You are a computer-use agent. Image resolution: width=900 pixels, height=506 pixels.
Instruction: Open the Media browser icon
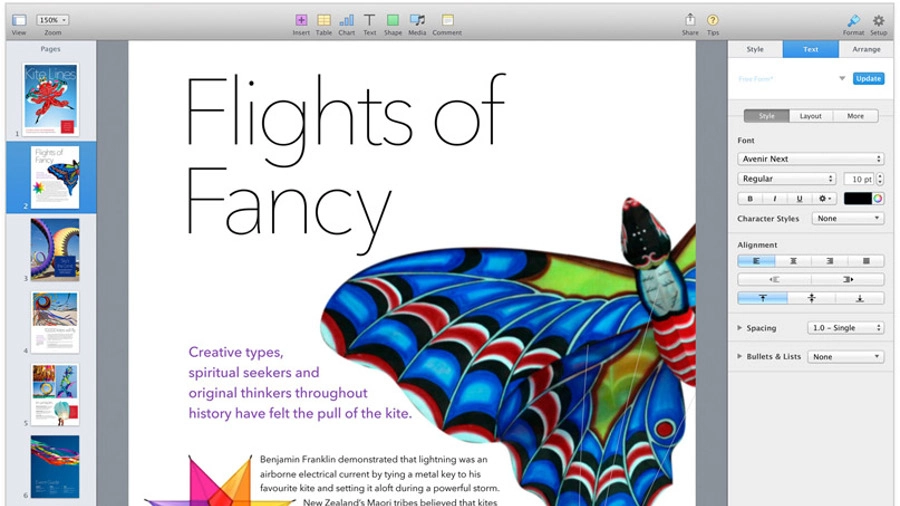coord(417,20)
